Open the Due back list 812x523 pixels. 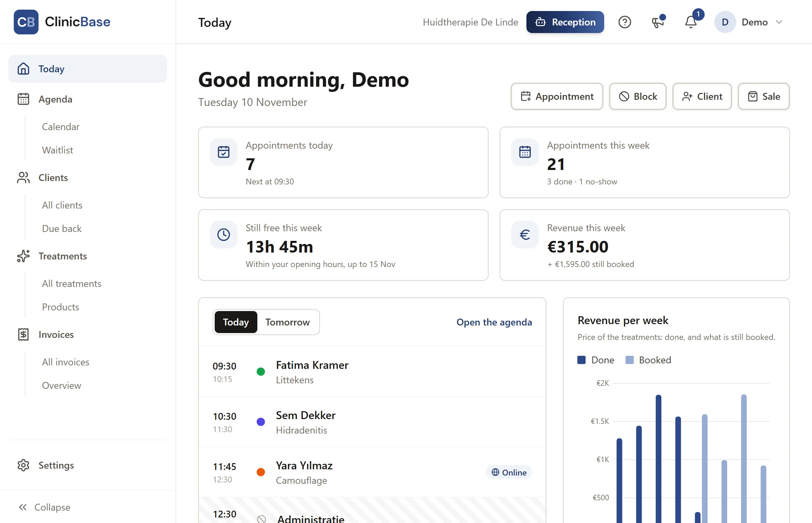pyautogui.click(x=62, y=228)
